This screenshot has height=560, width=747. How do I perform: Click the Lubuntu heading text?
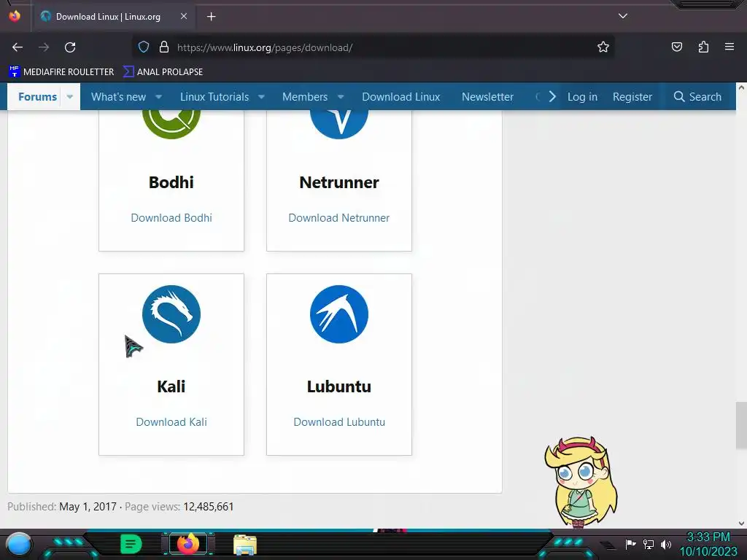339,386
